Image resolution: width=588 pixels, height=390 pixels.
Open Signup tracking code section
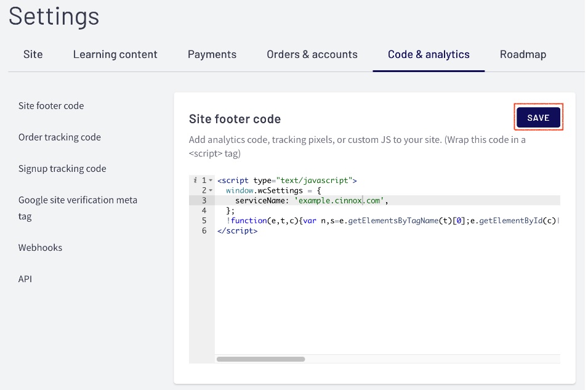(62, 169)
